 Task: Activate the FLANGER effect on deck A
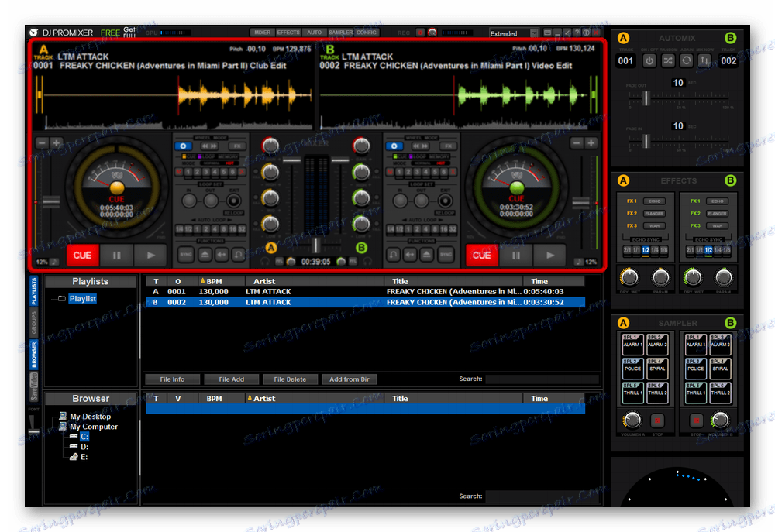click(x=655, y=213)
